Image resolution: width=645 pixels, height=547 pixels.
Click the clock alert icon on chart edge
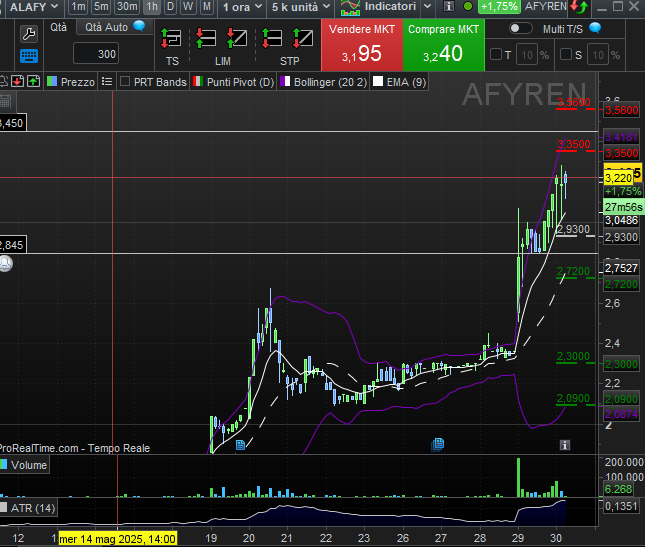pyautogui.click(x=5, y=264)
